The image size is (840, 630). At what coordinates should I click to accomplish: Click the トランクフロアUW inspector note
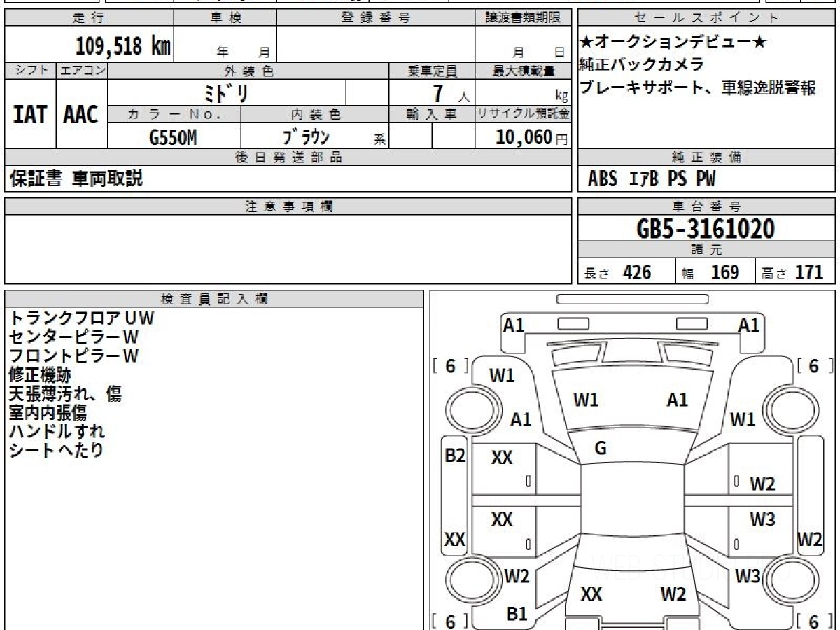[x=81, y=318]
